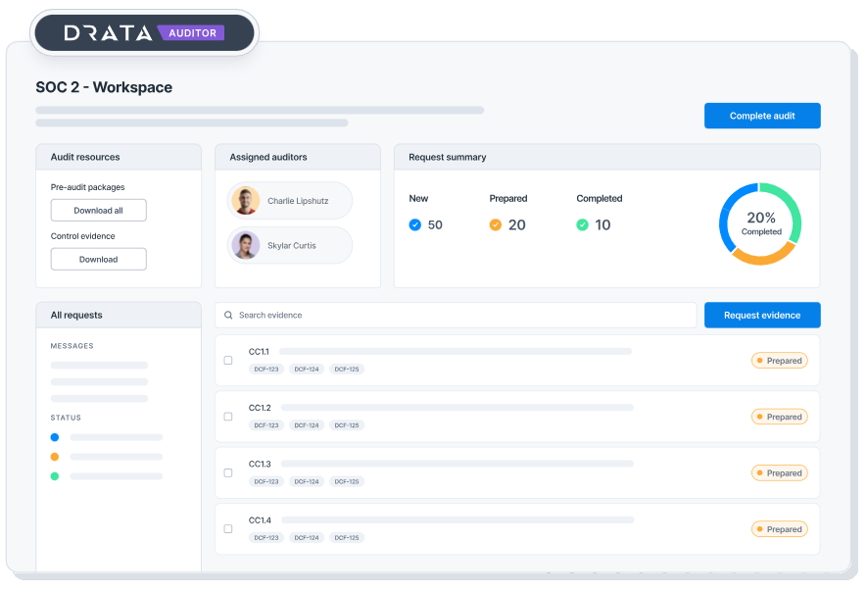Click the blue status dot in All requests

(55, 437)
